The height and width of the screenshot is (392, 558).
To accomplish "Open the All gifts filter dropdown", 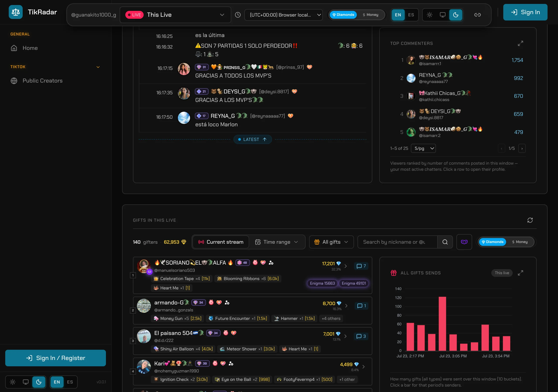I will (331, 242).
